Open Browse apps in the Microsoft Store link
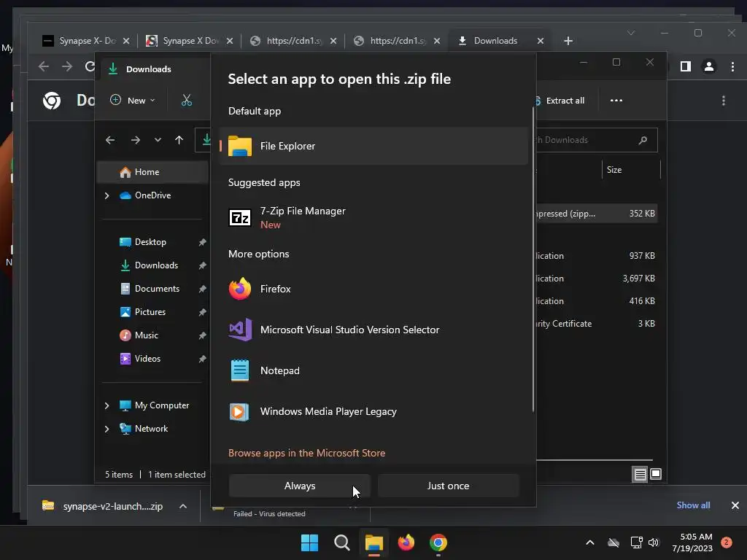 (306, 453)
